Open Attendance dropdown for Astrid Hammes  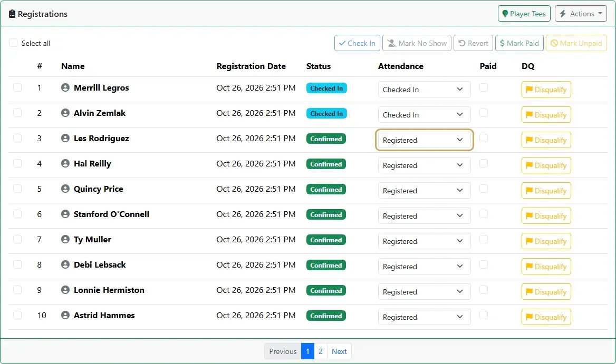tap(424, 317)
